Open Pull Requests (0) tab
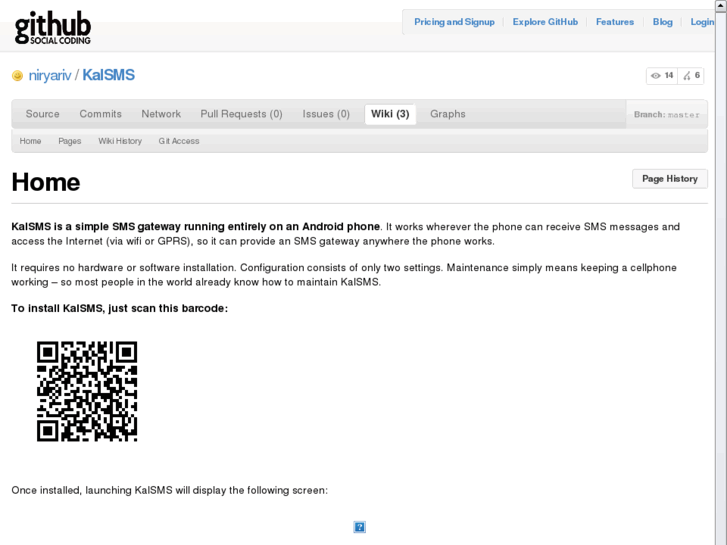Image resolution: width=727 pixels, height=545 pixels. tap(241, 114)
